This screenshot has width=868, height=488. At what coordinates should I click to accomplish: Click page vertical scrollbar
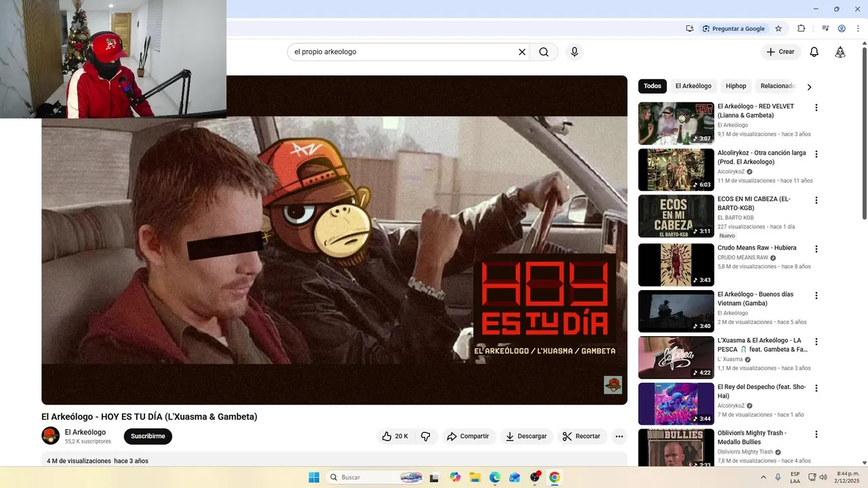click(864, 132)
